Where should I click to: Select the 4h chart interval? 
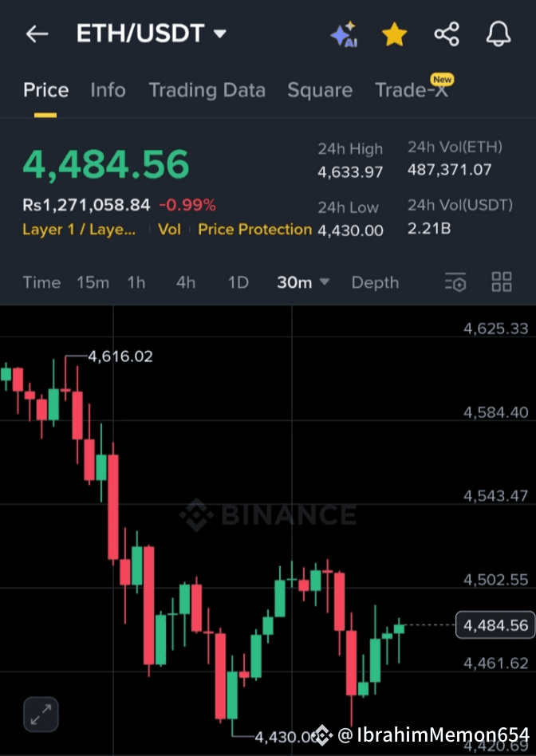coord(186,282)
